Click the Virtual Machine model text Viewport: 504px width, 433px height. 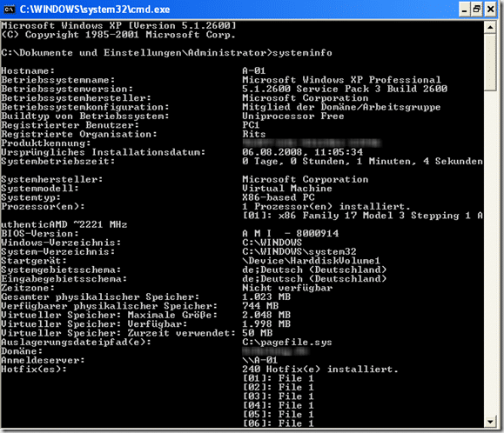[287, 188]
